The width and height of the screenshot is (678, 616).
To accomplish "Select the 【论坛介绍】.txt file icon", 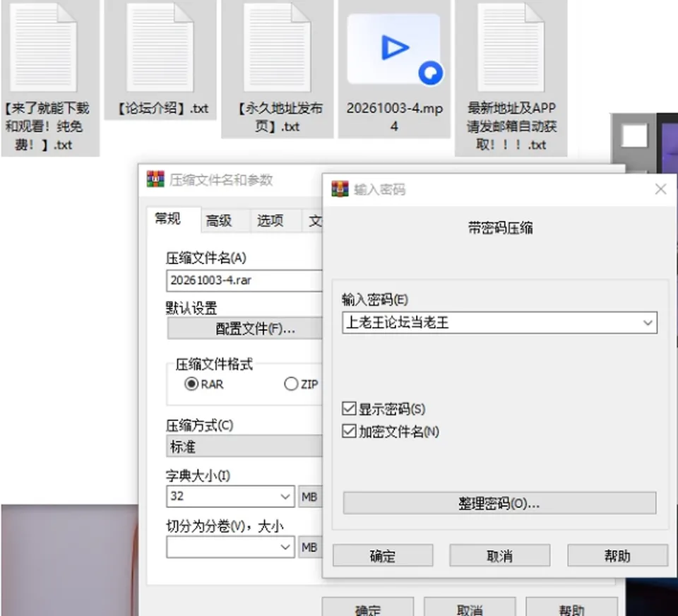I will [160, 47].
